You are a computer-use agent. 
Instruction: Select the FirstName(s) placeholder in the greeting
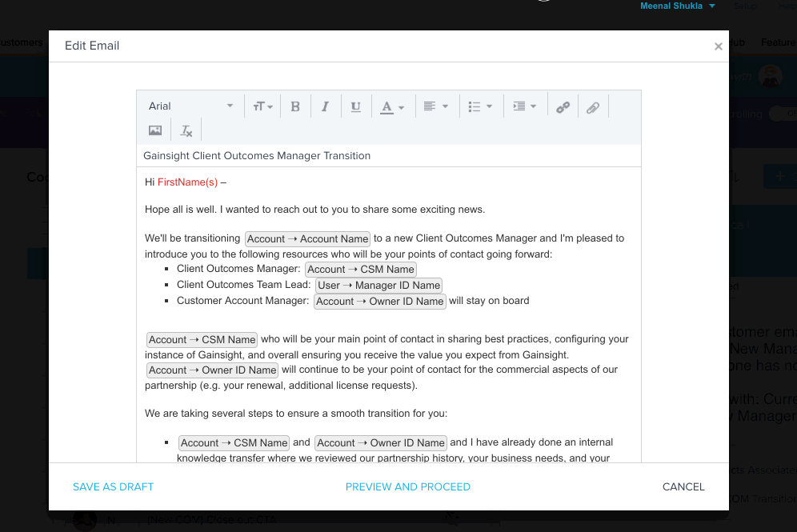(x=187, y=182)
